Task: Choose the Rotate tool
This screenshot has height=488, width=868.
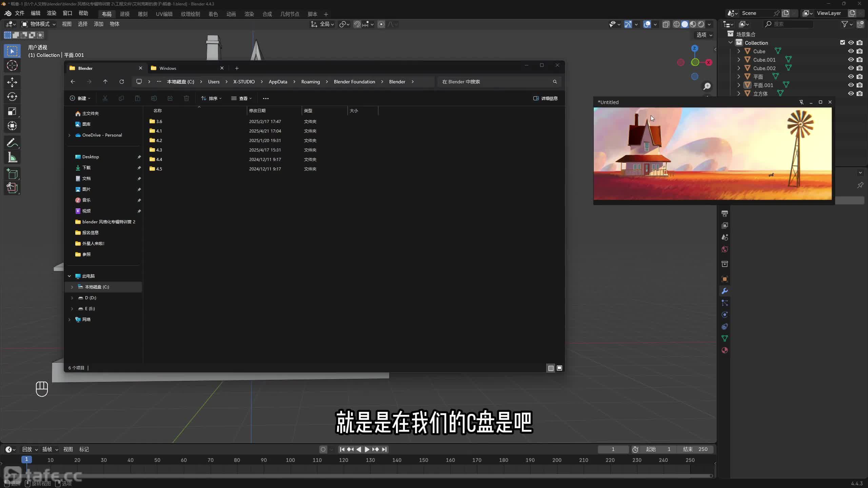Action: pos(12,97)
